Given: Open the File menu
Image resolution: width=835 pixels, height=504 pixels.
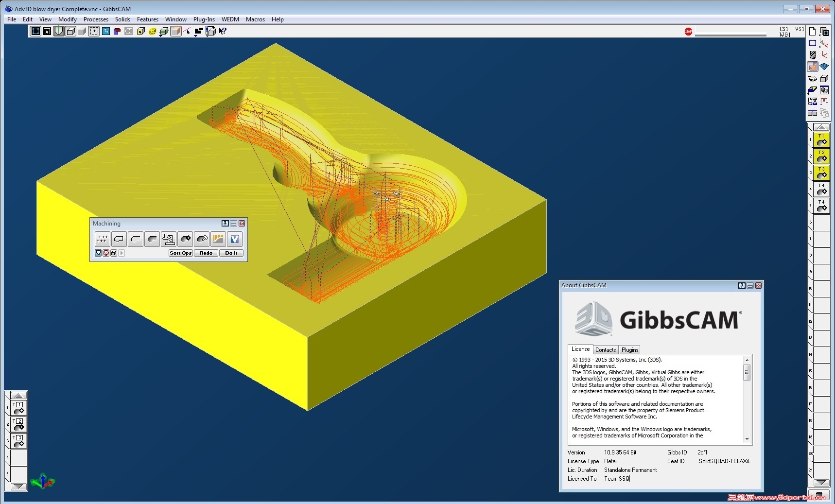Looking at the screenshot, I should [12, 19].
